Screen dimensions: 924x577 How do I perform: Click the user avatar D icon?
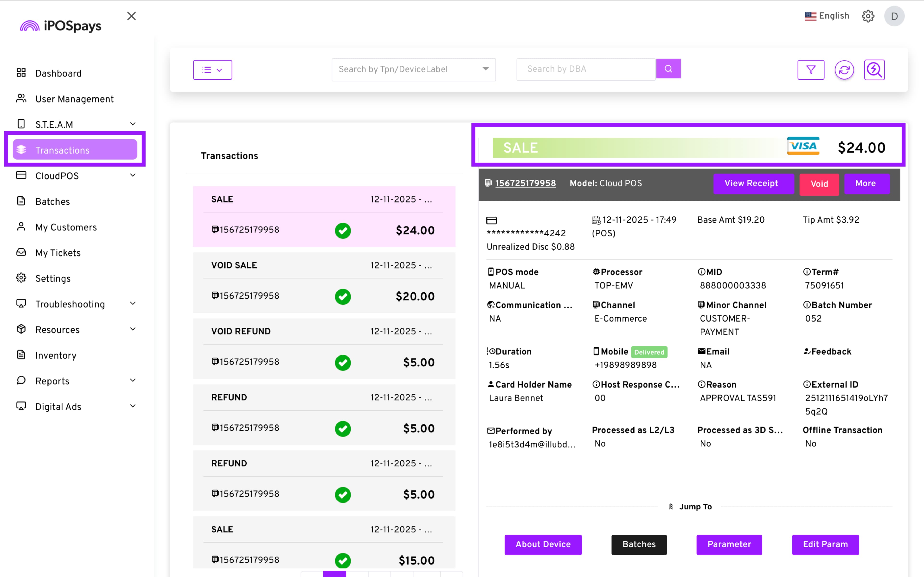(x=894, y=16)
